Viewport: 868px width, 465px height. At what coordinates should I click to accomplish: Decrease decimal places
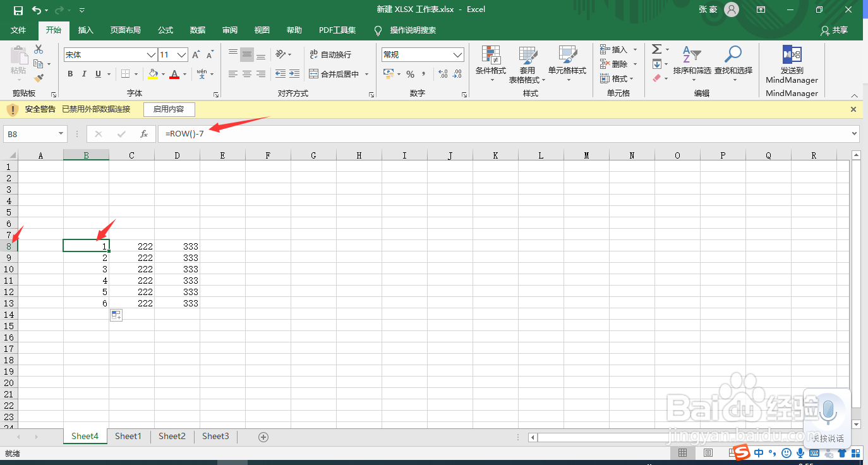(457, 75)
